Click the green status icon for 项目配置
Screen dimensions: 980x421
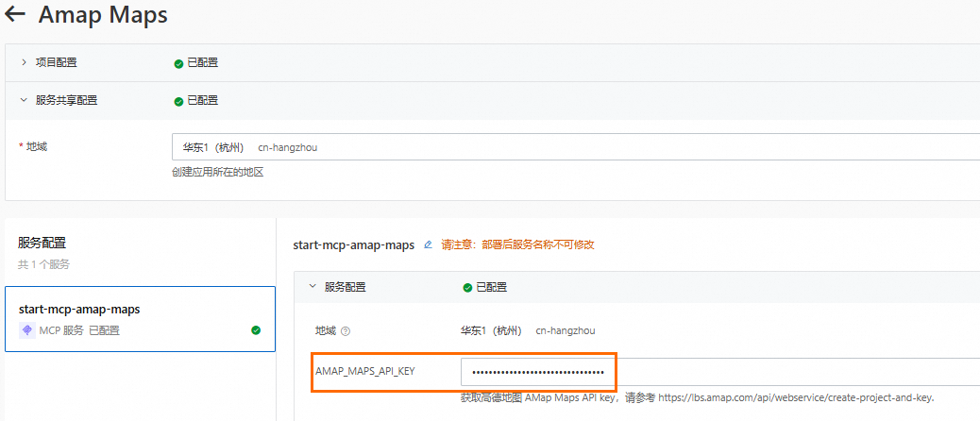tap(178, 63)
